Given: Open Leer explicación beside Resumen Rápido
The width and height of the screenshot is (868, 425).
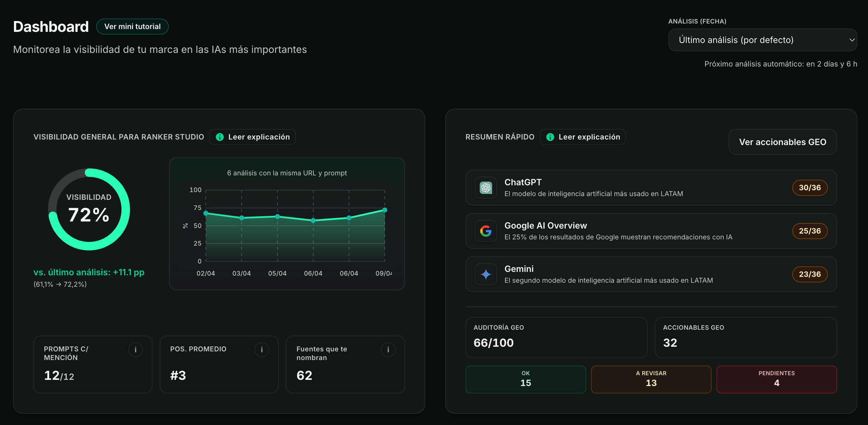Looking at the screenshot, I should click(x=583, y=137).
